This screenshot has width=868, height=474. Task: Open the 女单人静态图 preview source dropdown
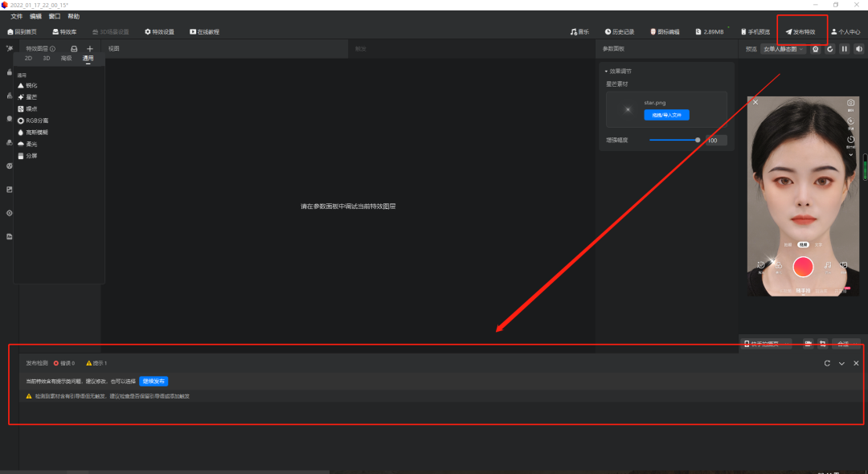(783, 49)
